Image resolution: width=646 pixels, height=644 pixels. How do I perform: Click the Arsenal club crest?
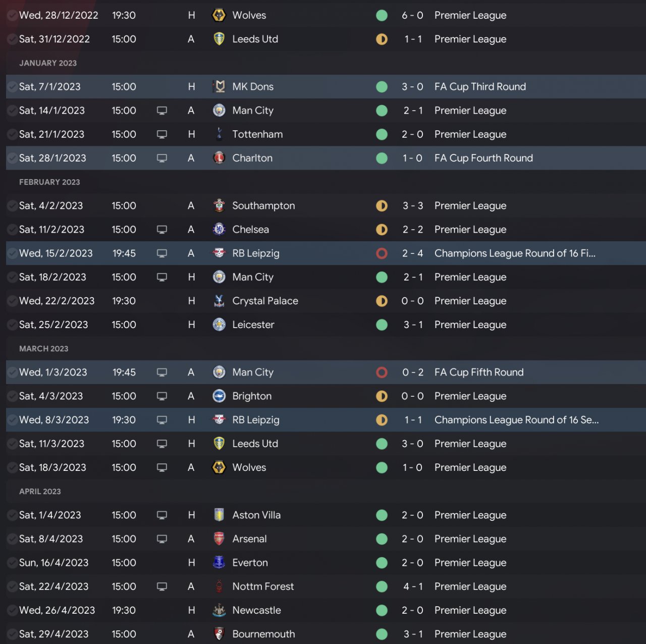click(x=219, y=539)
